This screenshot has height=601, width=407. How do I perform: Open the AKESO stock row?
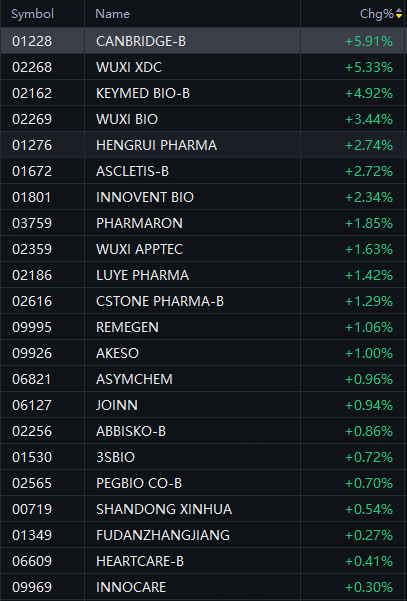(x=204, y=353)
